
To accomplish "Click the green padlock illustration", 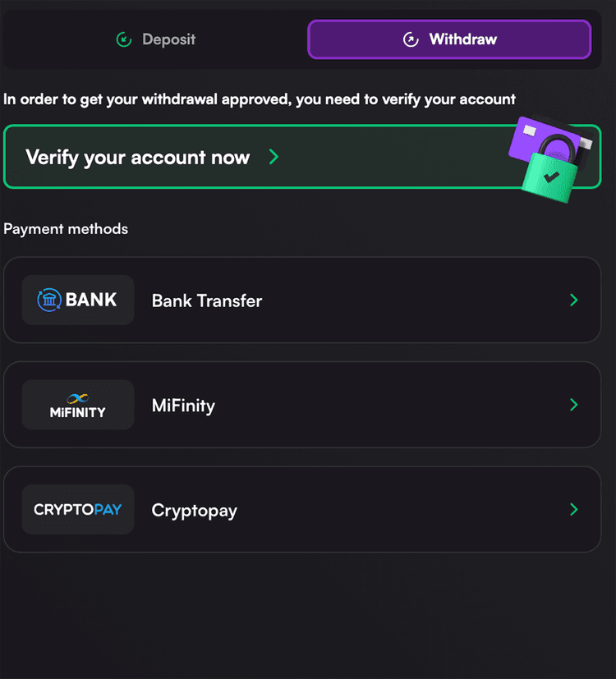I will click(550, 170).
